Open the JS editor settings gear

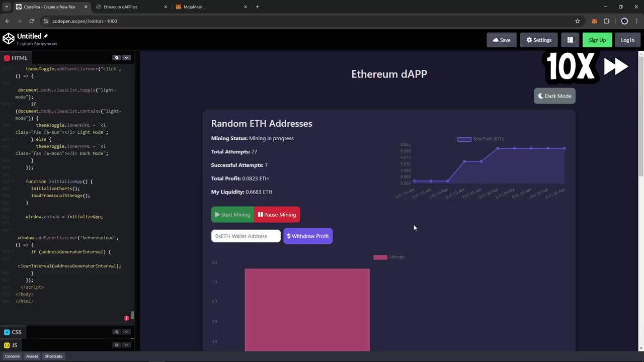[117, 345]
